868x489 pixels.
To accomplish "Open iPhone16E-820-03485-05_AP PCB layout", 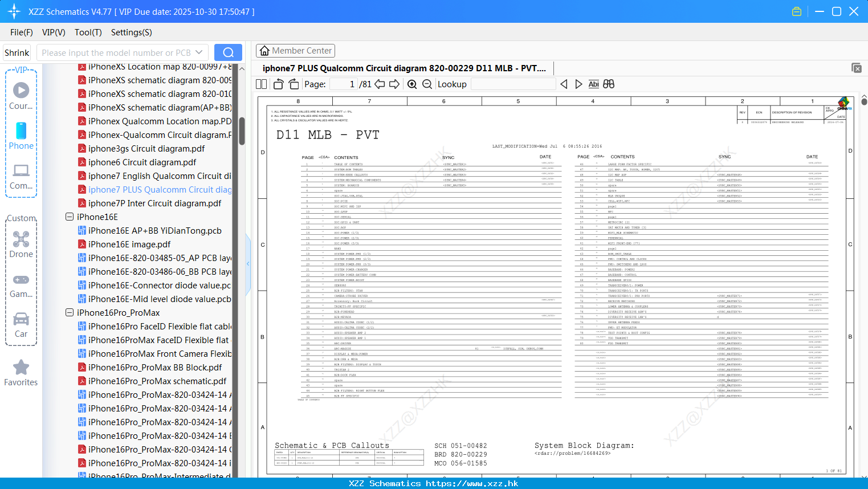I will tap(154, 258).
